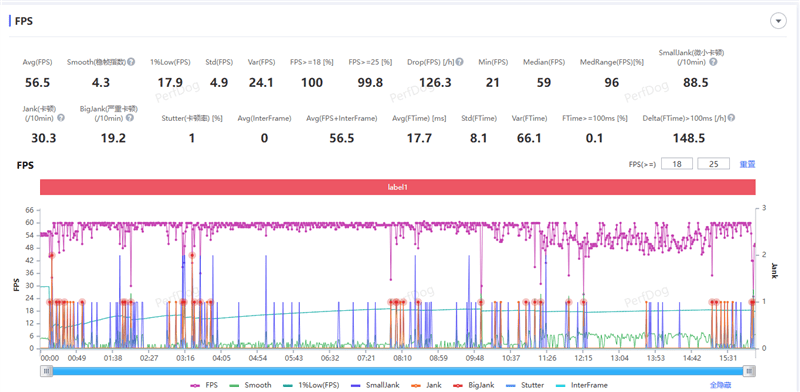Open help icon next to Drop(FPS) [/h]
Viewport: 800px width, 392px height.
(459, 62)
